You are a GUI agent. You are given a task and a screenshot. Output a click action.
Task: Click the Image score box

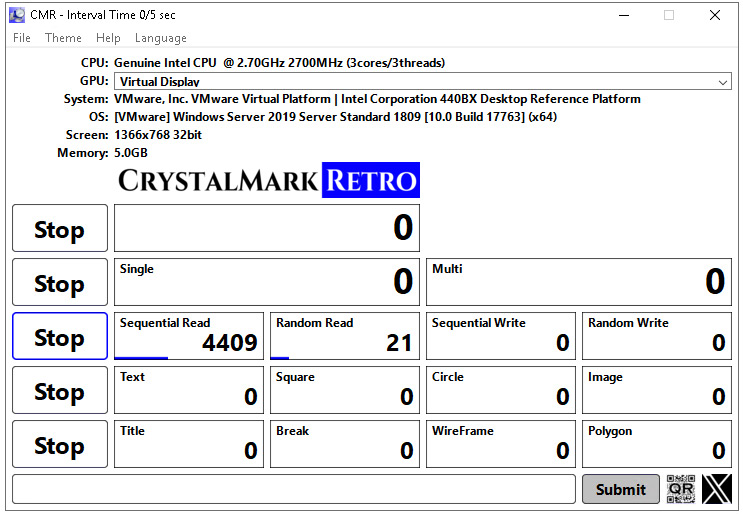pos(657,390)
